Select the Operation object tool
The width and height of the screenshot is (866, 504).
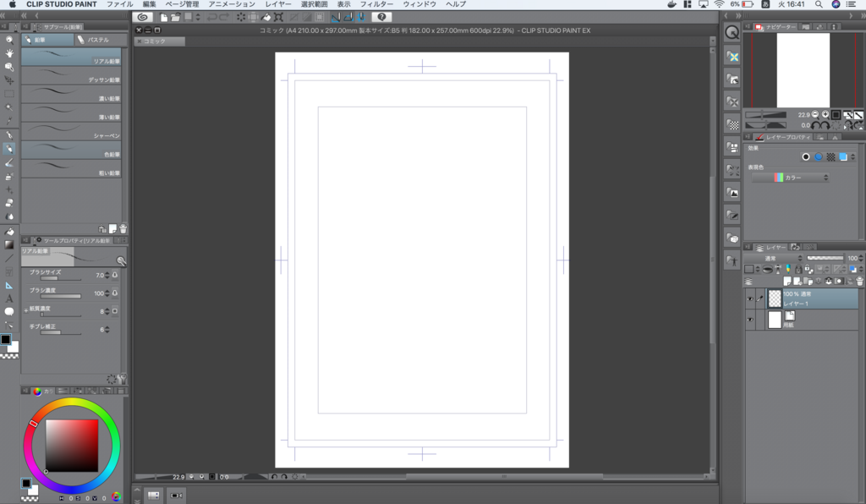[x=8, y=67]
